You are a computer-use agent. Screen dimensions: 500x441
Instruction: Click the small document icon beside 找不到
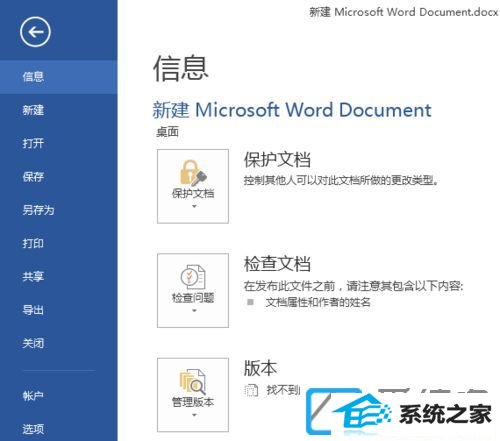[x=251, y=390]
